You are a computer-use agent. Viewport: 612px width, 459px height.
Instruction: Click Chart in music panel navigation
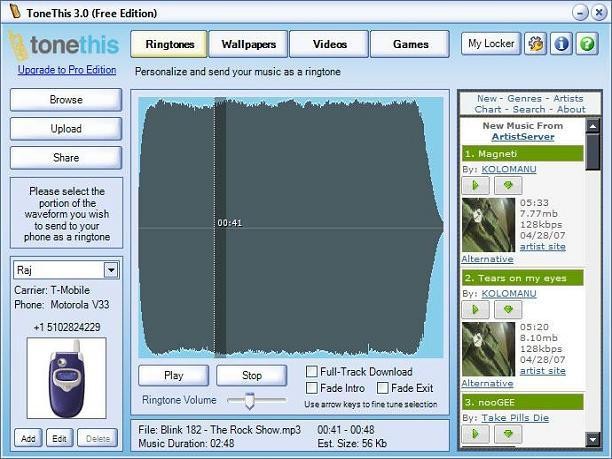[487, 109]
